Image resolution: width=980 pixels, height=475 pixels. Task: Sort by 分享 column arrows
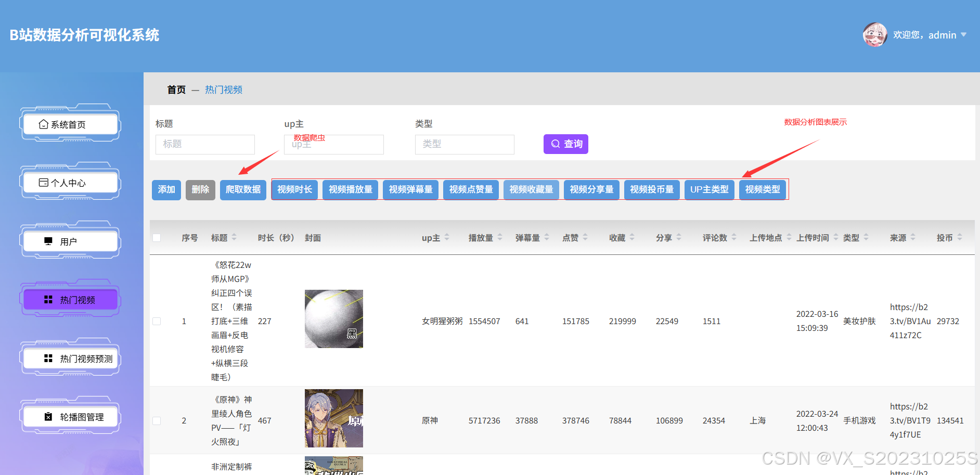[679, 237]
